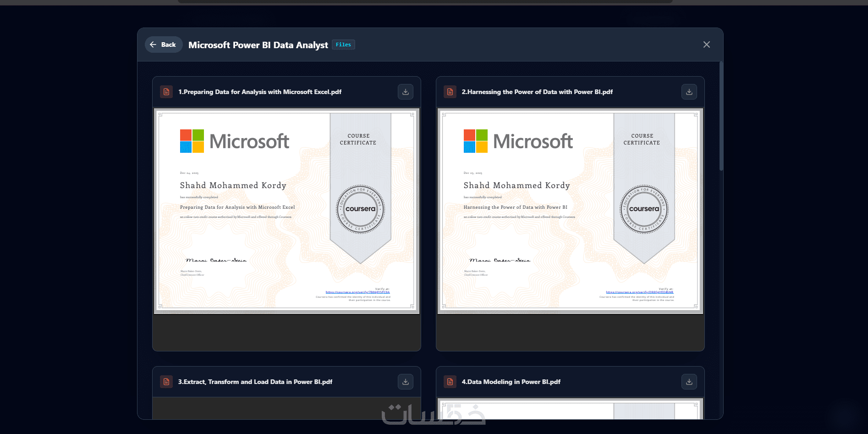The width and height of the screenshot is (868, 434).
Task: Click the file name 3.Extract, Transform and Load Data in Power BI.pdf
Action: (x=255, y=382)
